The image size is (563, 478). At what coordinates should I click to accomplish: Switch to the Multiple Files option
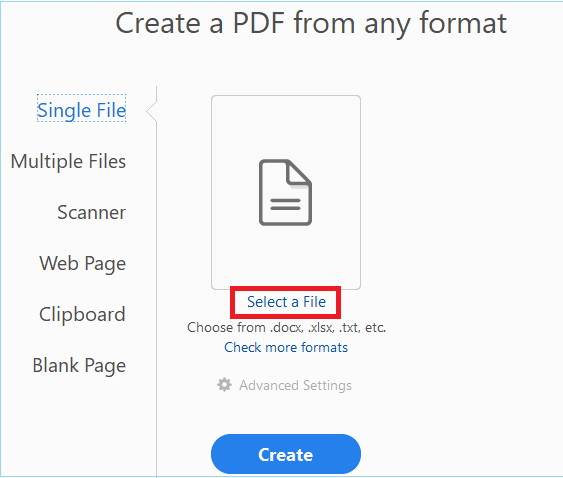(x=68, y=161)
